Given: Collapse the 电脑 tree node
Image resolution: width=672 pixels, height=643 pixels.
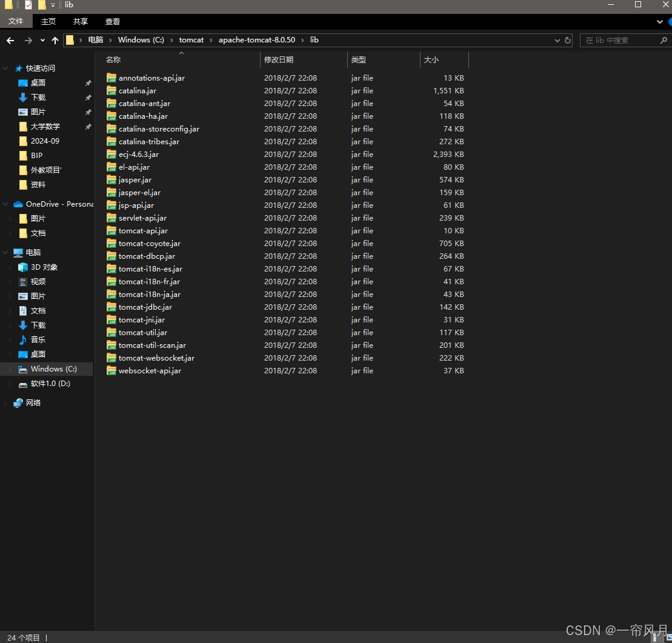Looking at the screenshot, I should coord(5,253).
